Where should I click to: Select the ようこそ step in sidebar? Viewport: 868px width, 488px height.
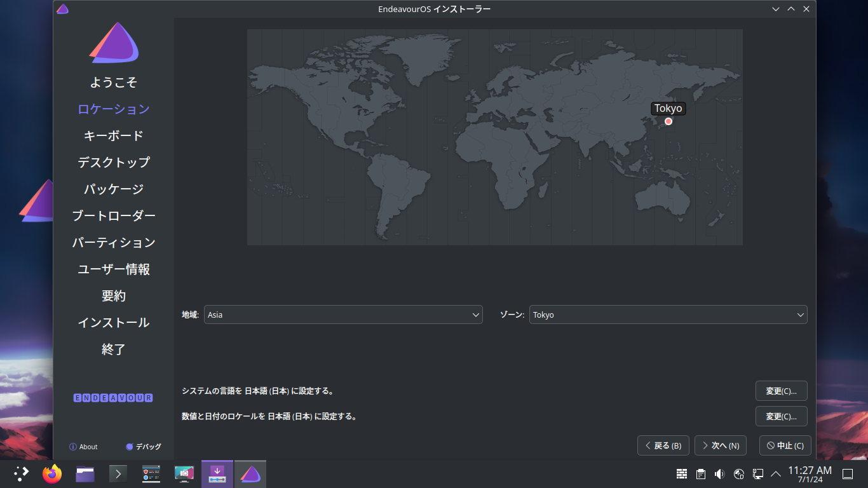point(114,82)
